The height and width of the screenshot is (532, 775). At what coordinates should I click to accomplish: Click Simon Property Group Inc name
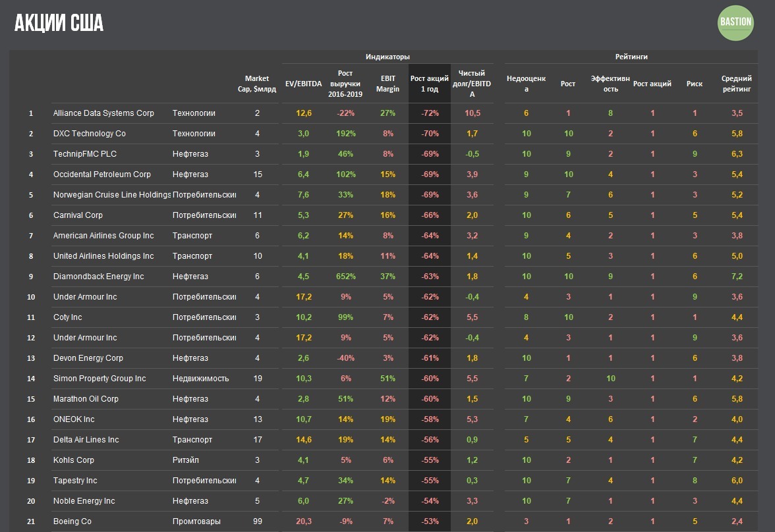[x=100, y=379]
